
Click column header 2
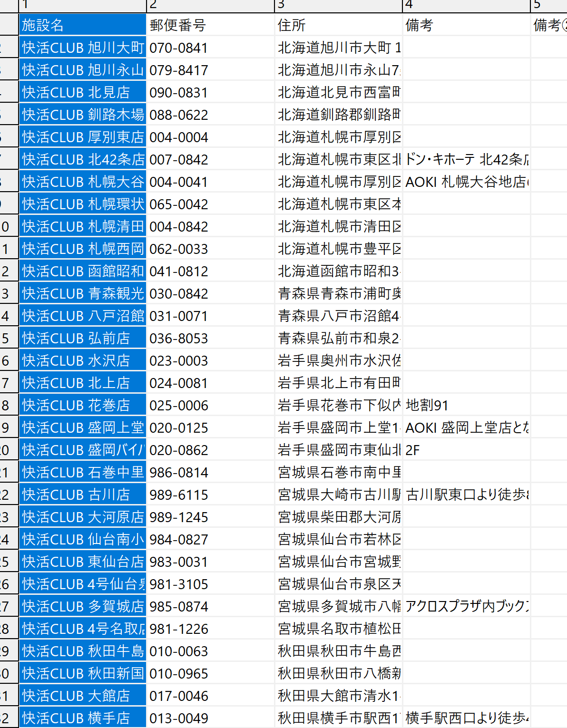(x=210, y=6)
